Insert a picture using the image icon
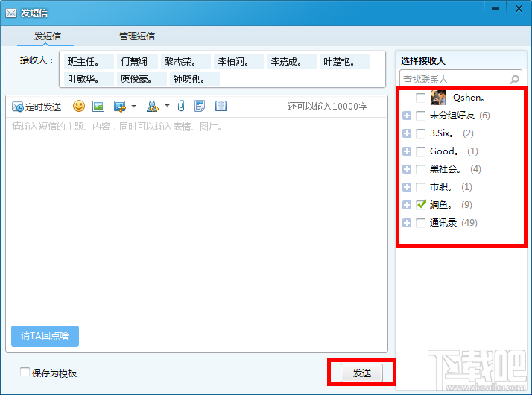The height and width of the screenshot is (395, 532). 98,107
